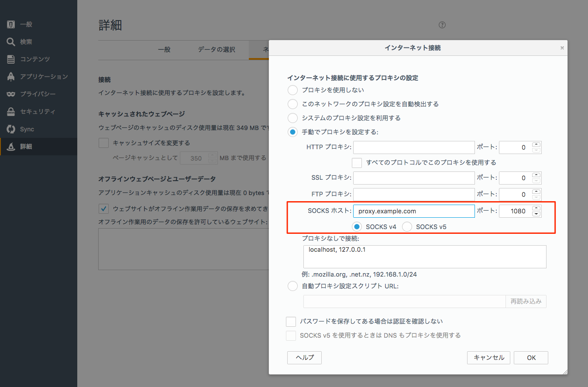Viewport: 588px width, 387px height.
Task: Switch to the データの選択 tab
Action: coord(217,50)
